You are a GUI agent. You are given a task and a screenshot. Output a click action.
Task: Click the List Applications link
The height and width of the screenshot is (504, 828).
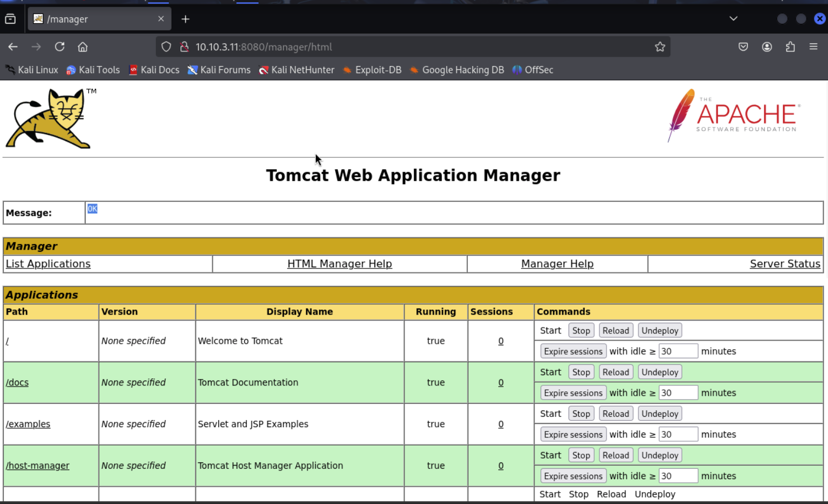coord(48,264)
